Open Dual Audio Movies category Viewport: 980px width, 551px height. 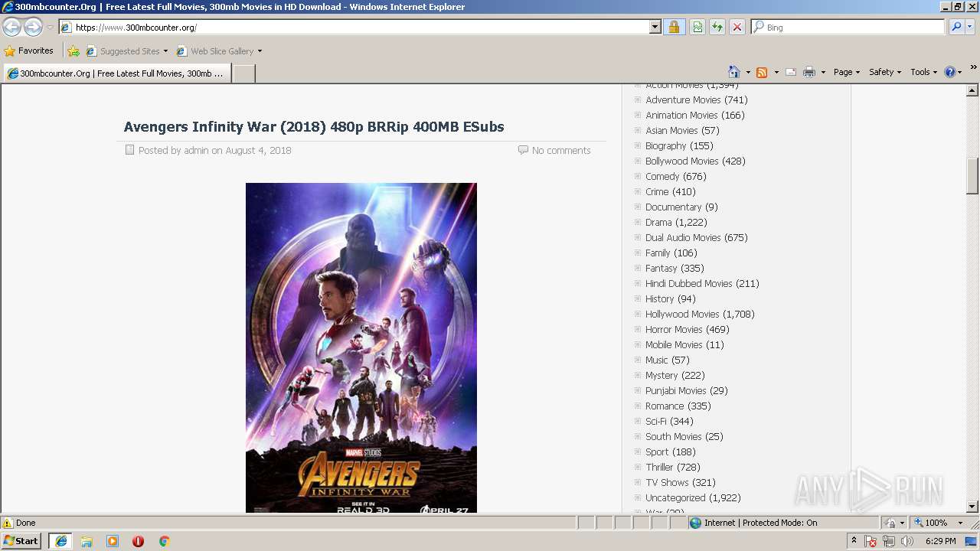pos(683,238)
